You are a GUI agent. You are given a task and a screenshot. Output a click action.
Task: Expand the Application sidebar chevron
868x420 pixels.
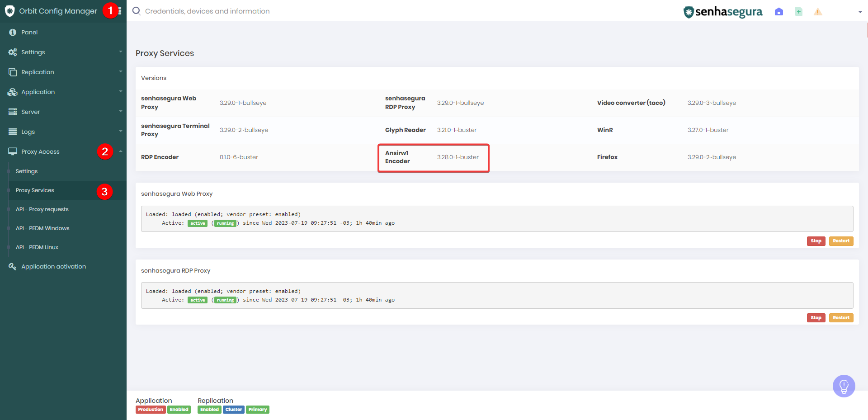click(121, 92)
